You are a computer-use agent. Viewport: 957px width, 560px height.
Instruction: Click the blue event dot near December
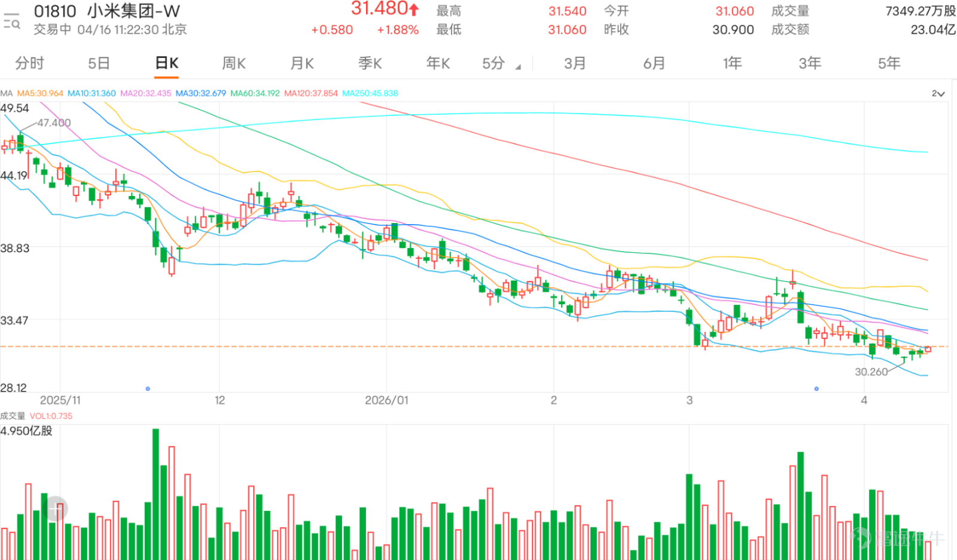[x=148, y=388]
